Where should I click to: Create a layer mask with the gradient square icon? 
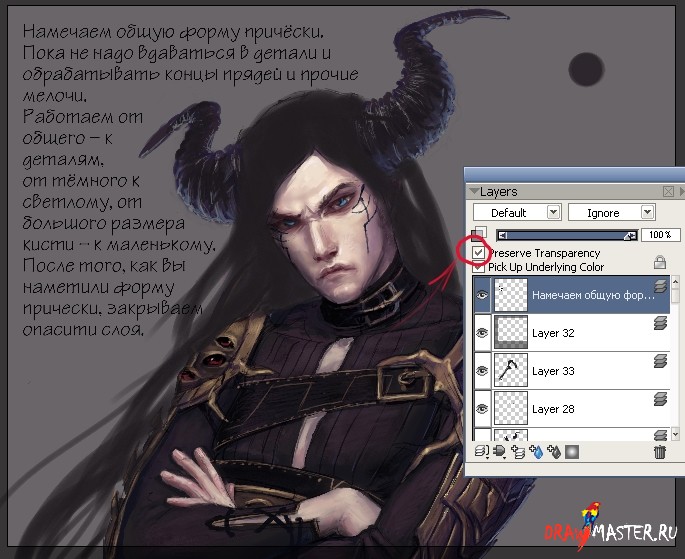pyautogui.click(x=572, y=452)
